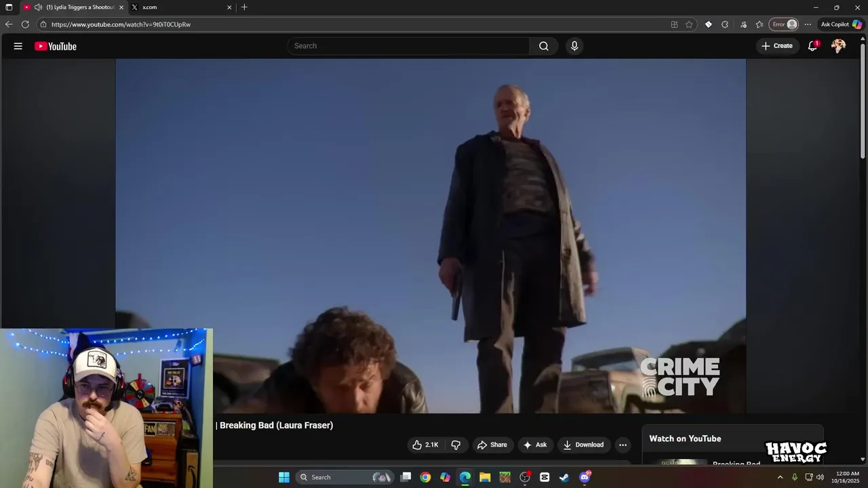This screenshot has height=488, width=868.
Task: Open Steam from taskbar
Action: (x=564, y=477)
